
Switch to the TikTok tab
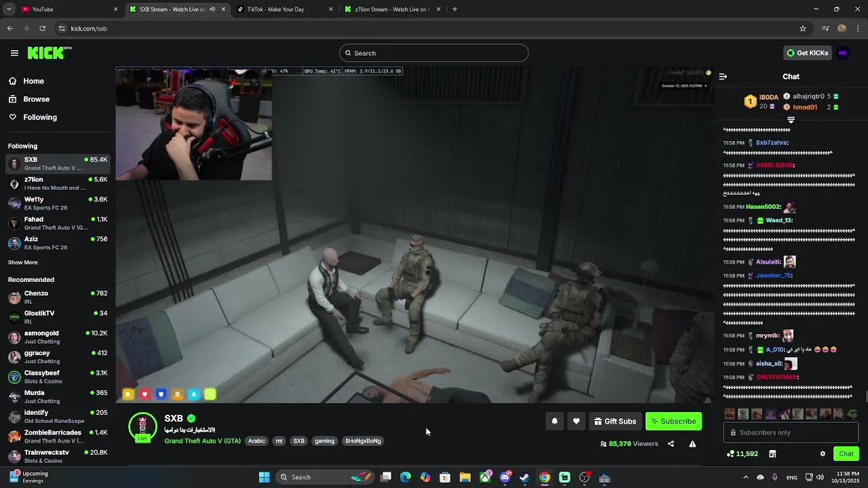pyautogui.click(x=285, y=9)
